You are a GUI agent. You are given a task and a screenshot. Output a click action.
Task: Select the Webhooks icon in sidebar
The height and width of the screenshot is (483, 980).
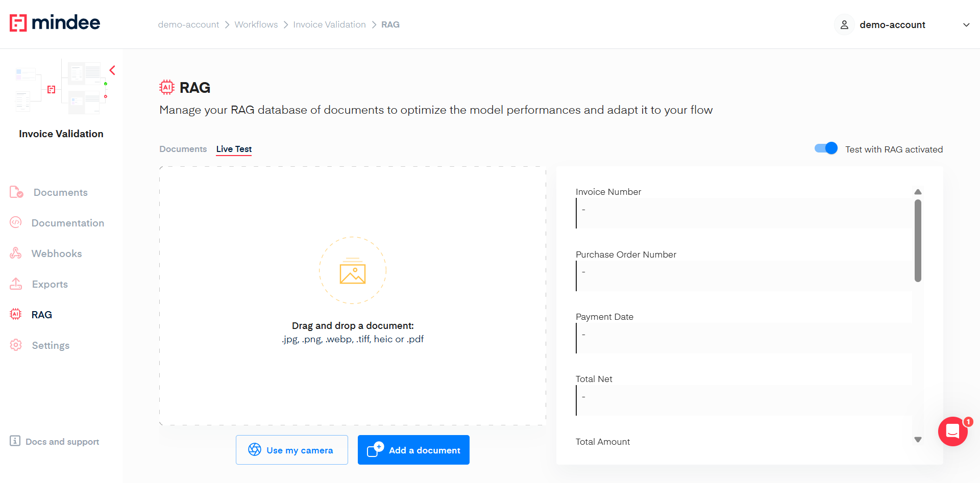(x=16, y=253)
